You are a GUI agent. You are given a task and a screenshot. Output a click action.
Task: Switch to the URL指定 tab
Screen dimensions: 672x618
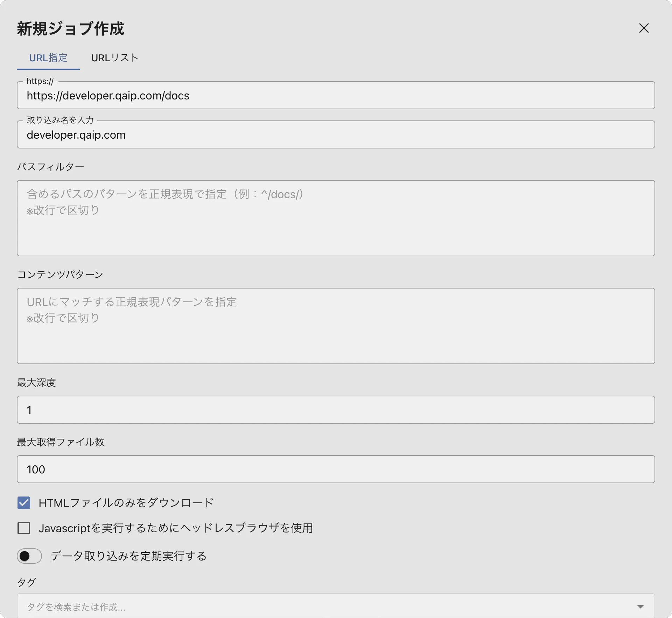pyautogui.click(x=48, y=58)
